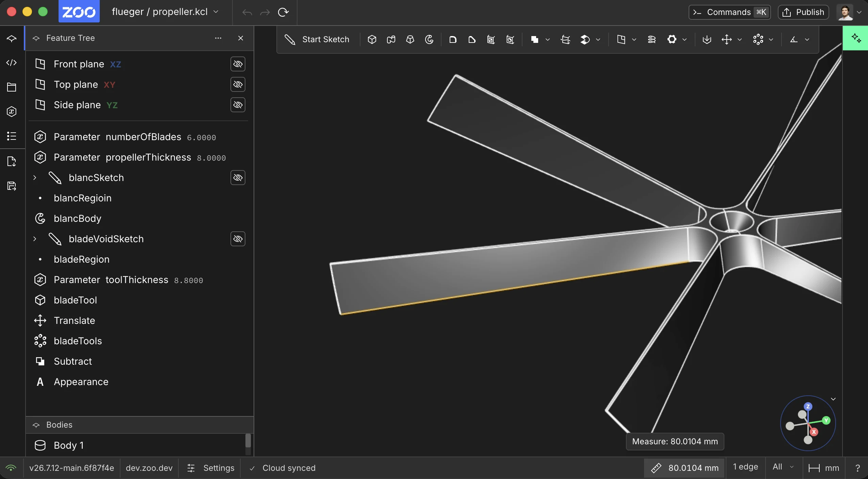Open the logs list pane icon
This screenshot has height=479, width=868.
12,136
